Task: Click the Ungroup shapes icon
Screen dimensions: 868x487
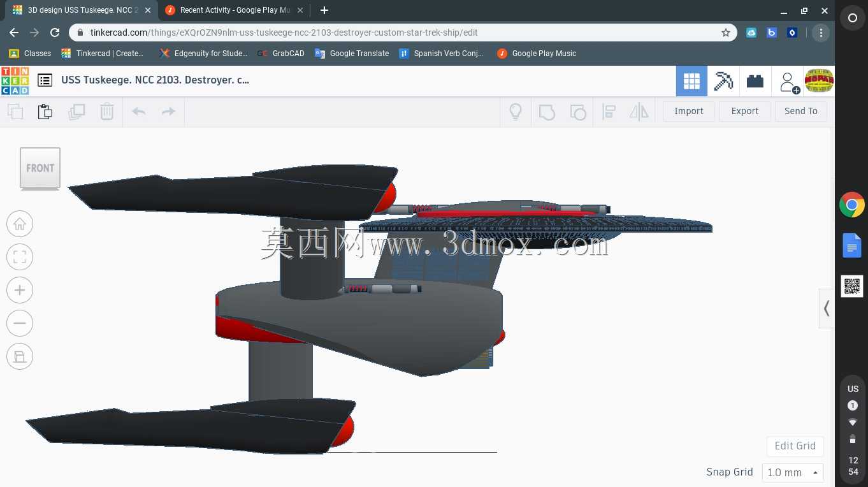Action: coord(577,112)
